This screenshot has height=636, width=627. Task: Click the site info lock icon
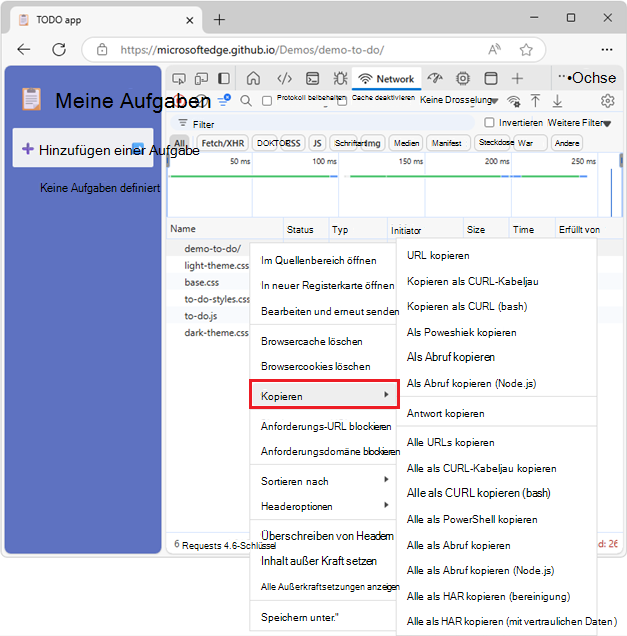102,49
